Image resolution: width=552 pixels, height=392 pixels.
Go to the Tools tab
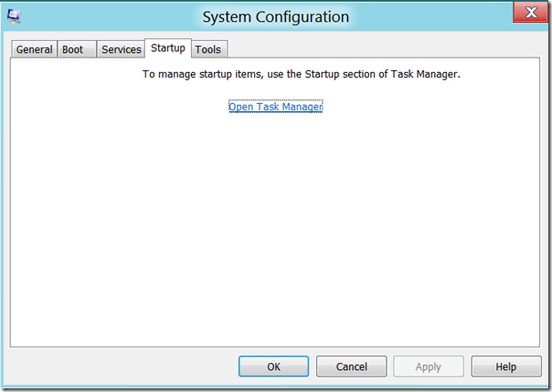pyautogui.click(x=208, y=50)
